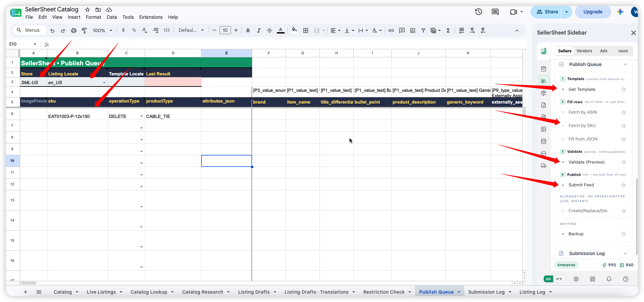Screen dimensions: 644x302
Task: Favorite the Validate (Preview) action
Action: pos(624,162)
